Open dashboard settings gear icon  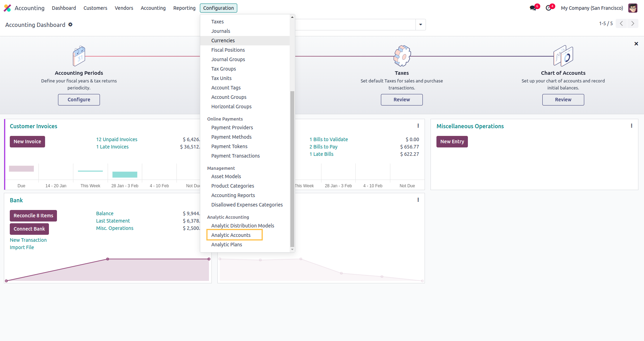click(x=70, y=24)
